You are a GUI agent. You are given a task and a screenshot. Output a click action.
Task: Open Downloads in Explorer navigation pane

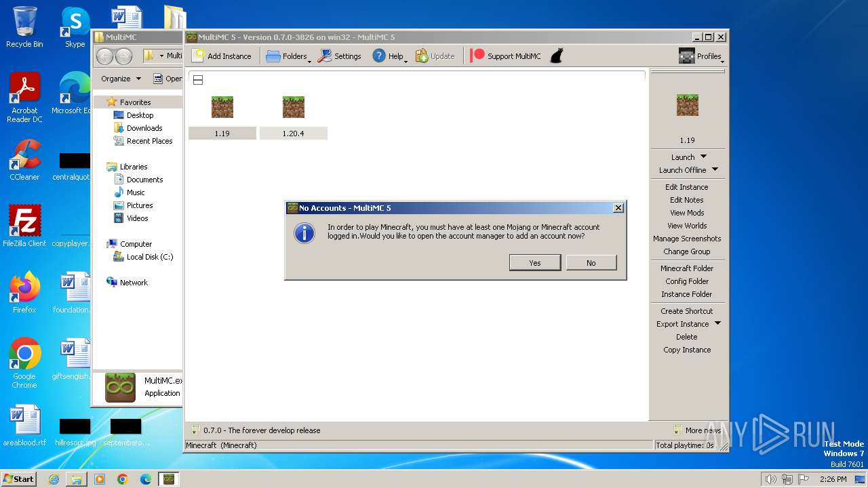(x=144, y=128)
